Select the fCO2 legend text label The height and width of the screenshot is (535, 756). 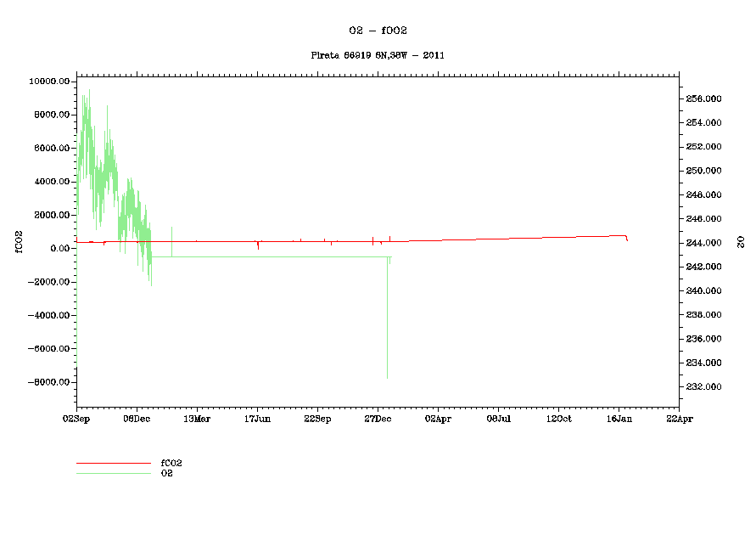click(171, 464)
